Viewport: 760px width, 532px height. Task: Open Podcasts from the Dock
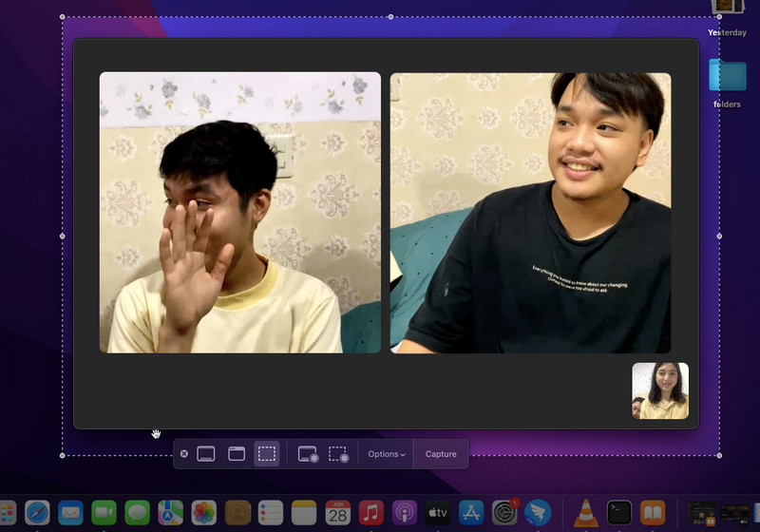pos(405,513)
